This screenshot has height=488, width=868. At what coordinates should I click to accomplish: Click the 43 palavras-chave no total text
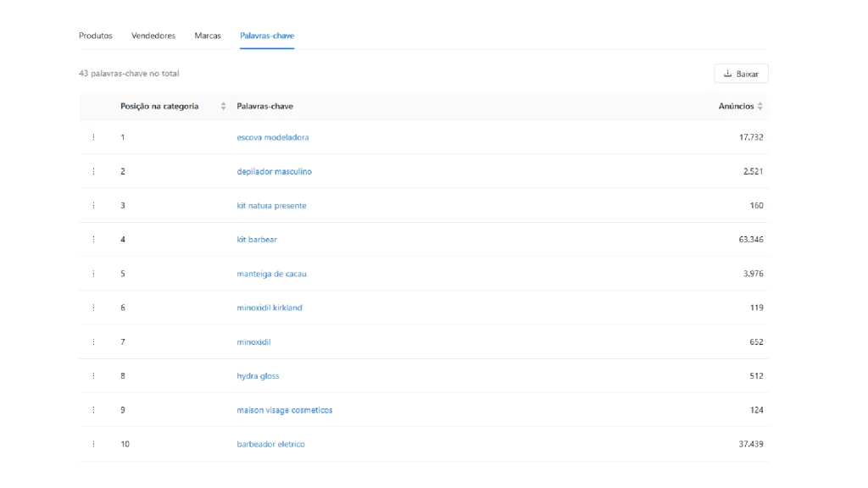tap(127, 74)
